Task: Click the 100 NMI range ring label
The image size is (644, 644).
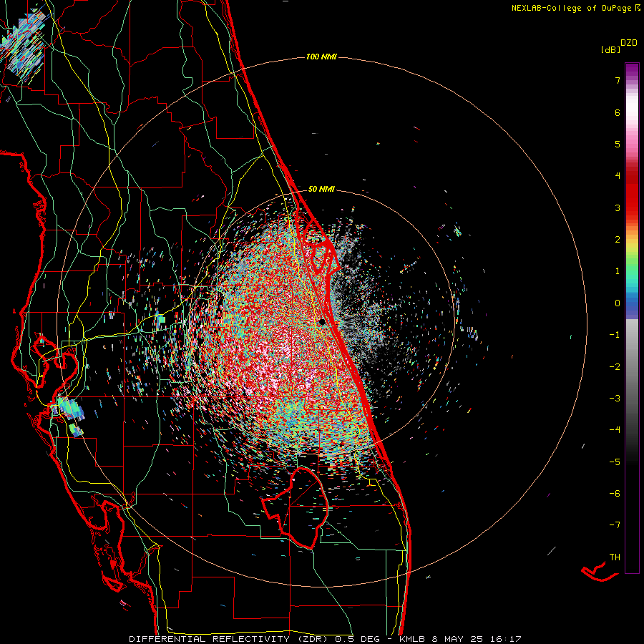Action: [x=321, y=57]
